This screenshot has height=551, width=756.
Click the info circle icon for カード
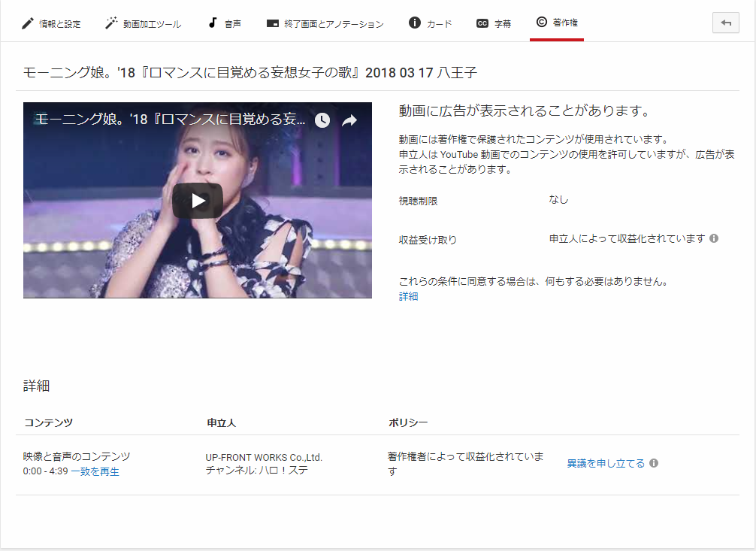[415, 23]
